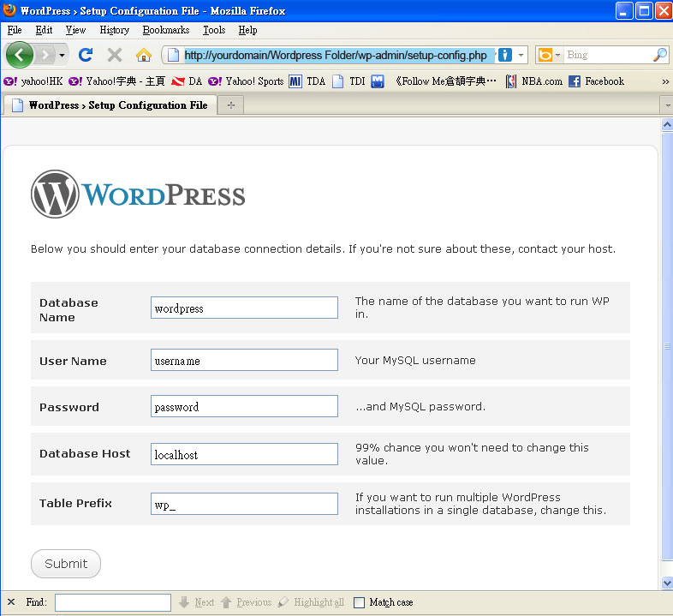
Task: Open the URL history dropdown arrow
Action: click(x=521, y=55)
